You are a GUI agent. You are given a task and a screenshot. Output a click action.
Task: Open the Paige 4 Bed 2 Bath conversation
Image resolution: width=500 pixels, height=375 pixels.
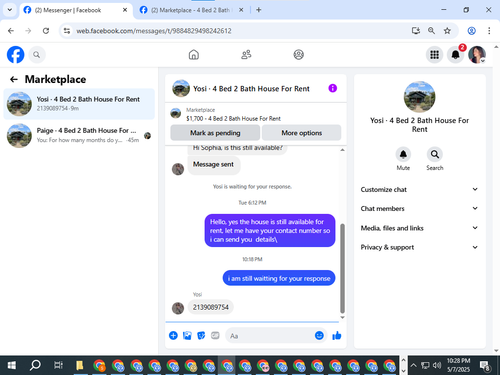coord(79,135)
